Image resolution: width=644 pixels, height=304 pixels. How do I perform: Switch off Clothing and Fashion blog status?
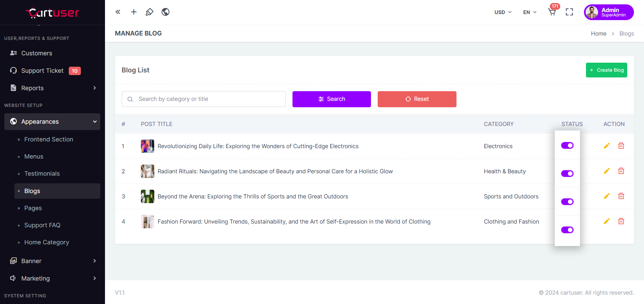(567, 230)
